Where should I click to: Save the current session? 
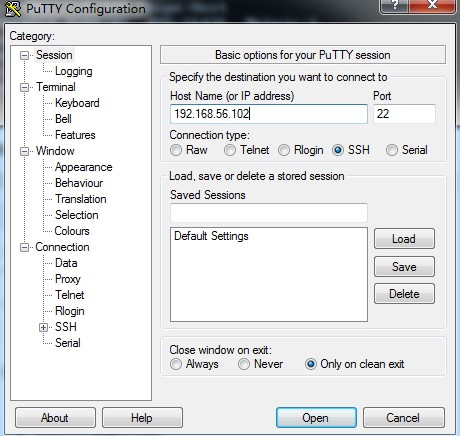tap(404, 266)
